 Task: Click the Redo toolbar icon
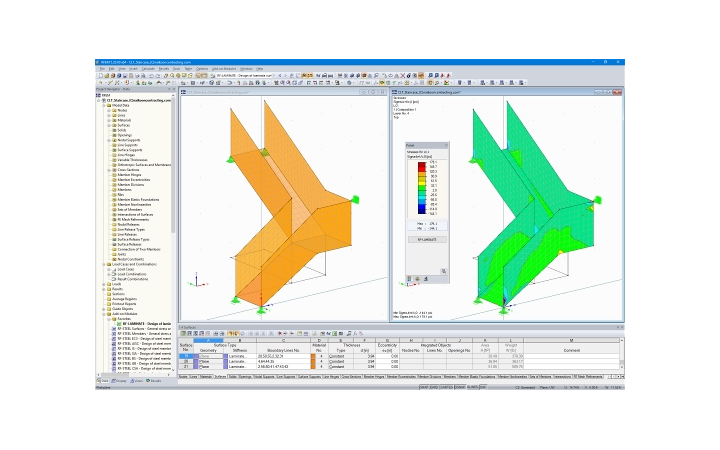[158, 75]
